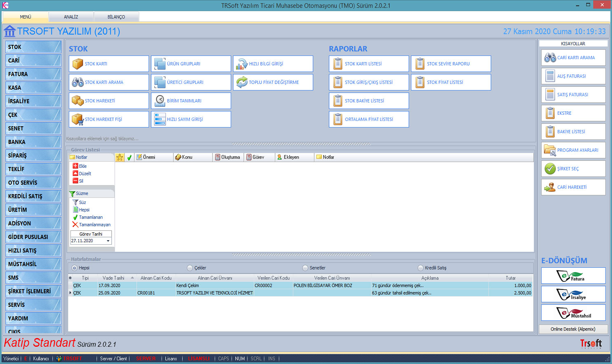This screenshot has width=612, height=364.
Task: Open the BANKA sidebar module
Action: 33,142
